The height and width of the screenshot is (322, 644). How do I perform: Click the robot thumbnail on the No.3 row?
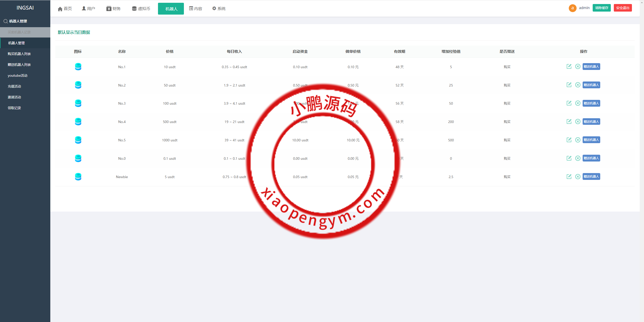pyautogui.click(x=78, y=103)
